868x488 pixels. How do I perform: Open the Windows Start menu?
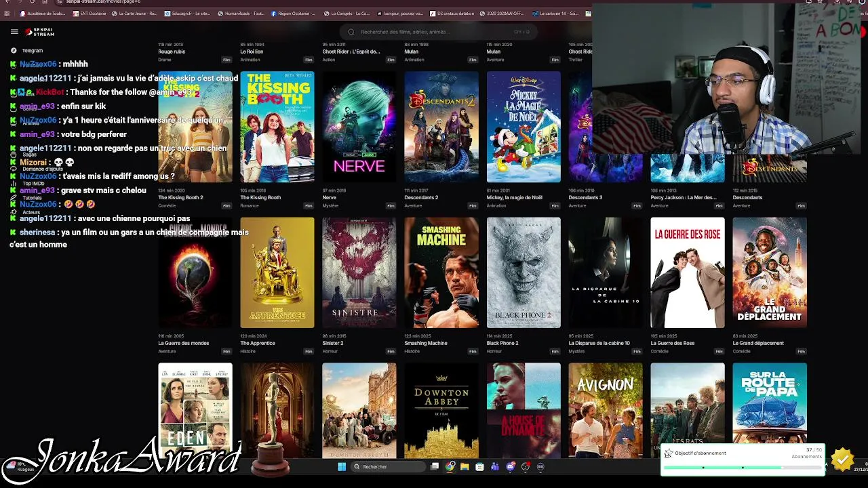[x=342, y=466]
